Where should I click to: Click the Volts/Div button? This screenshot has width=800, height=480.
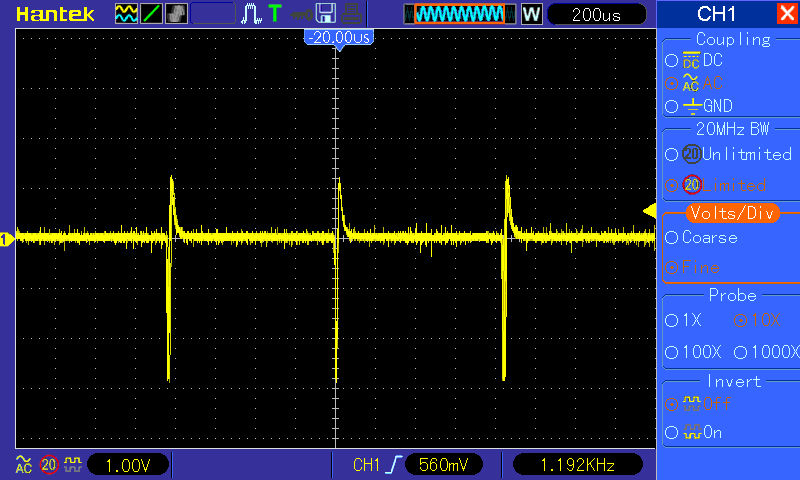pos(733,213)
